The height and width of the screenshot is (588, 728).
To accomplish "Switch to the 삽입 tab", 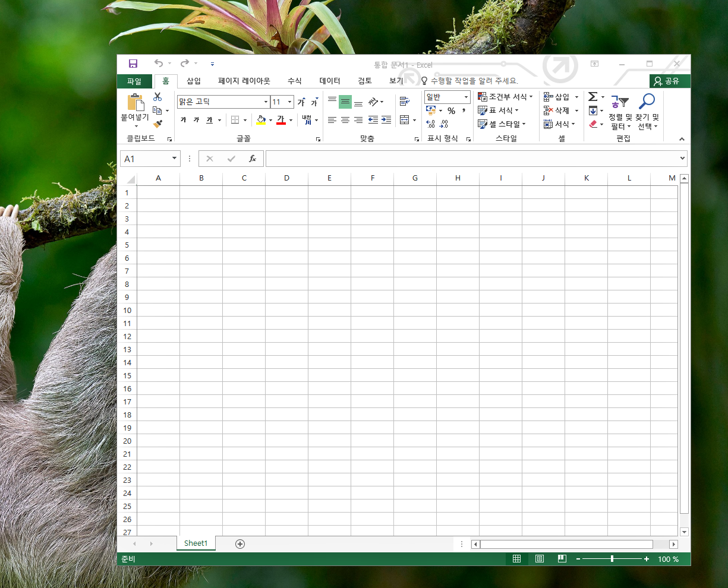I will click(194, 81).
